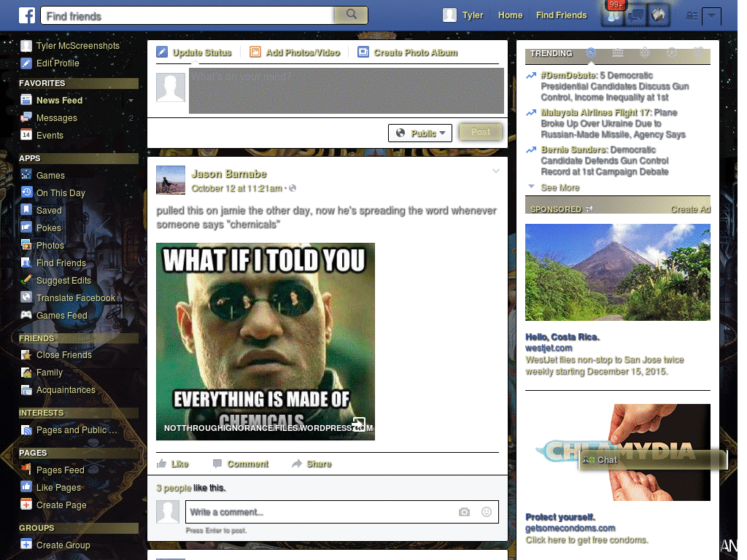Open the Morpheus meme image
Screen dimensions: 747x560
266,341
